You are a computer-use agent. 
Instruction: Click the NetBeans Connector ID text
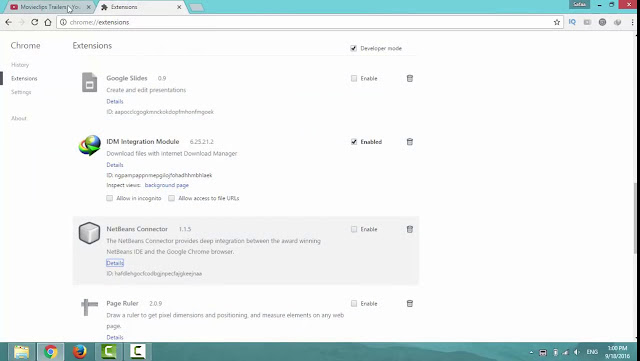pyautogui.click(x=154, y=274)
